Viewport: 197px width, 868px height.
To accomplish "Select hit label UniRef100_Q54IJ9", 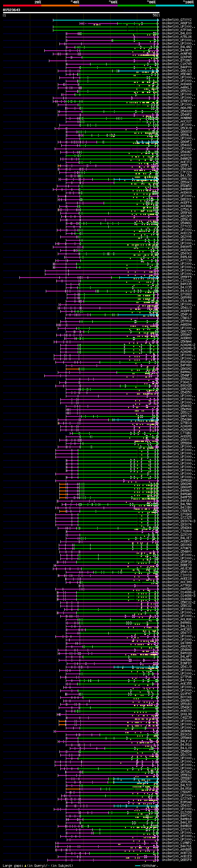I will click(x=177, y=667).
